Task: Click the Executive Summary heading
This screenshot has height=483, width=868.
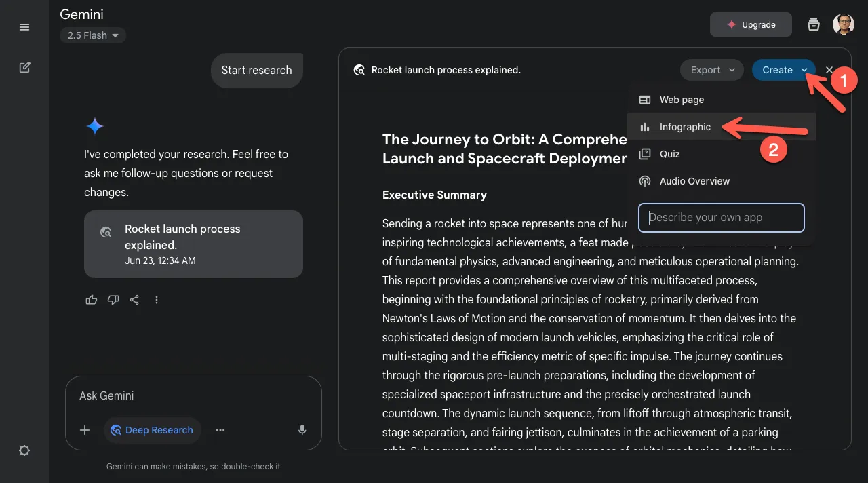Action: tap(435, 195)
